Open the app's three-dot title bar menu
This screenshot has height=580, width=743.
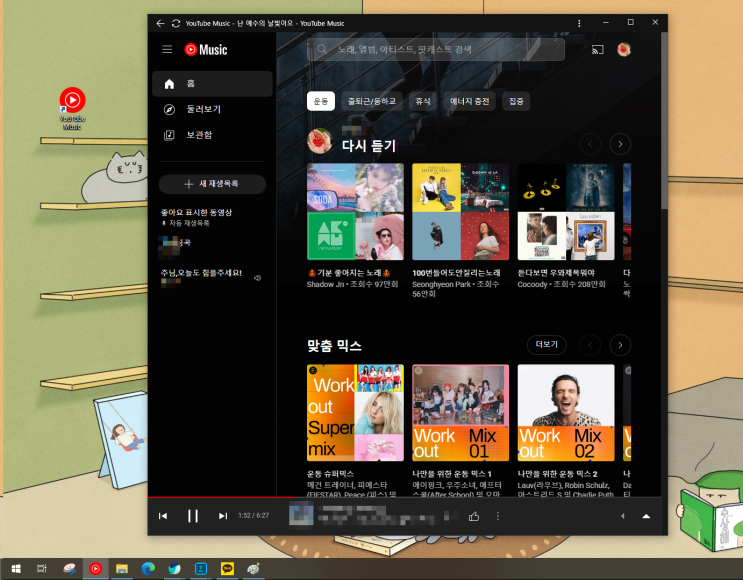579,23
